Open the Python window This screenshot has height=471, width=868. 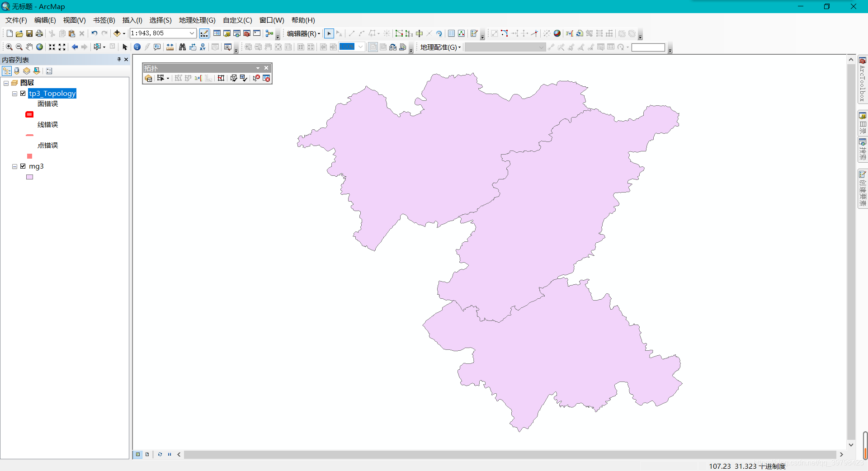pos(257,33)
